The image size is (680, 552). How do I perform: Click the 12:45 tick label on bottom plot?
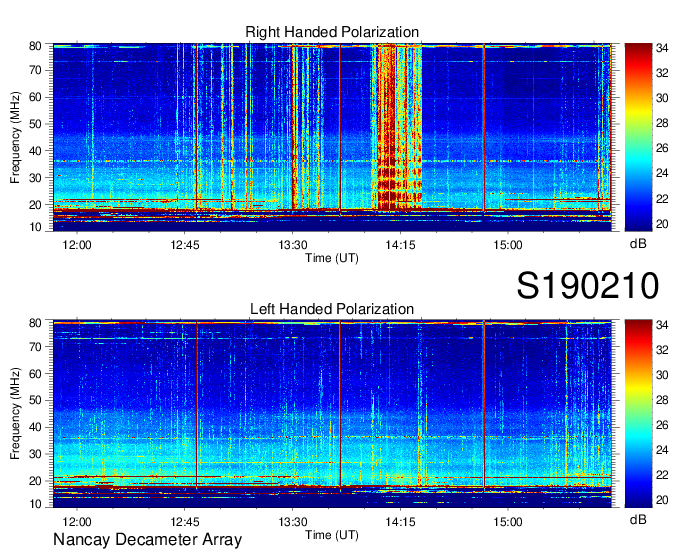tap(185, 522)
